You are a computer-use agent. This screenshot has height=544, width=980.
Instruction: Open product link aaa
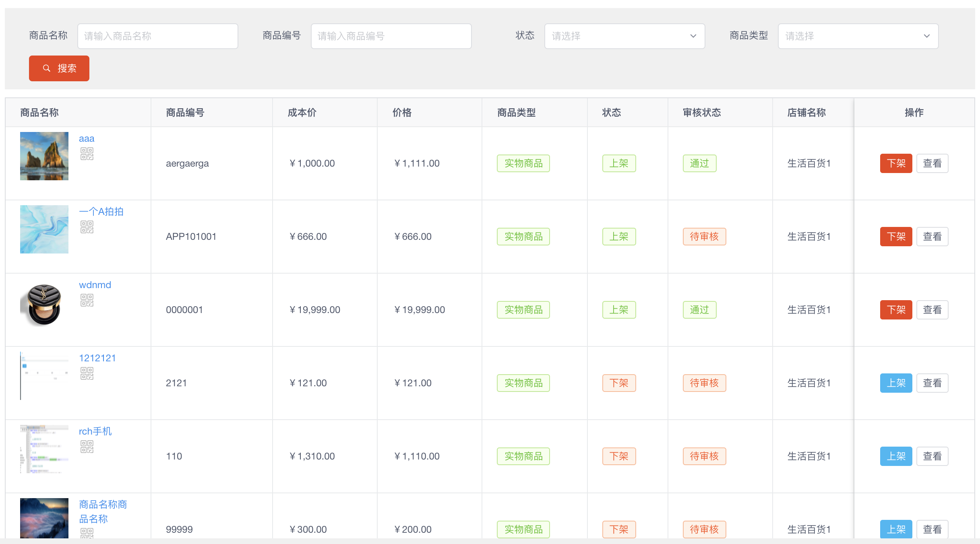point(87,138)
